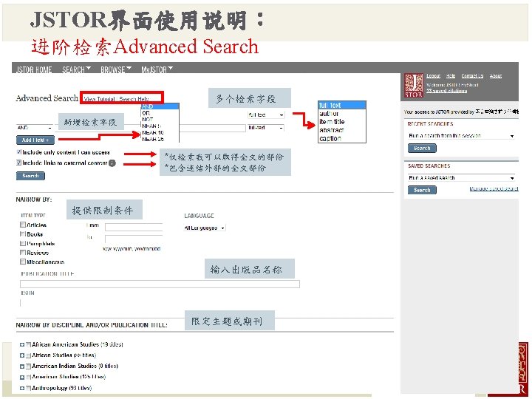
Task: Open the first full-text field dropdown
Action: tap(266, 115)
